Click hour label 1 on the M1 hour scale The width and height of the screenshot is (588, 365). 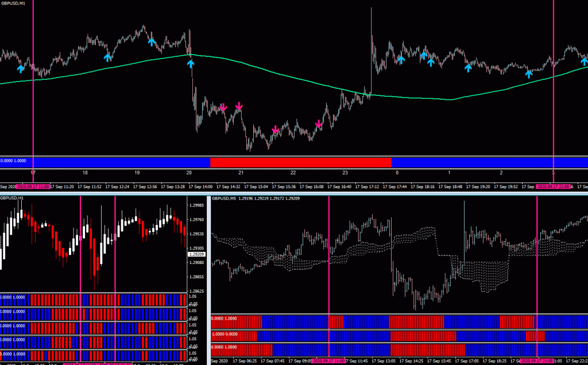click(x=449, y=173)
